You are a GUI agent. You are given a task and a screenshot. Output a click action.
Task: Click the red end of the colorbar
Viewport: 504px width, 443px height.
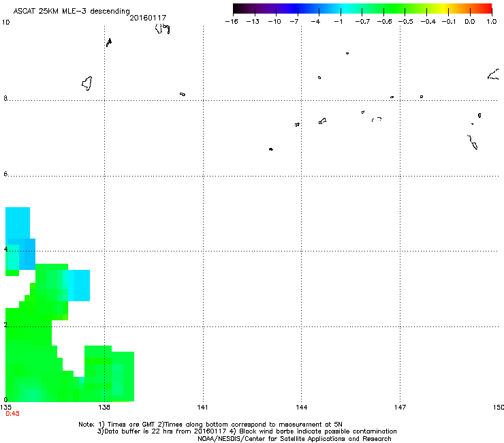488,9
